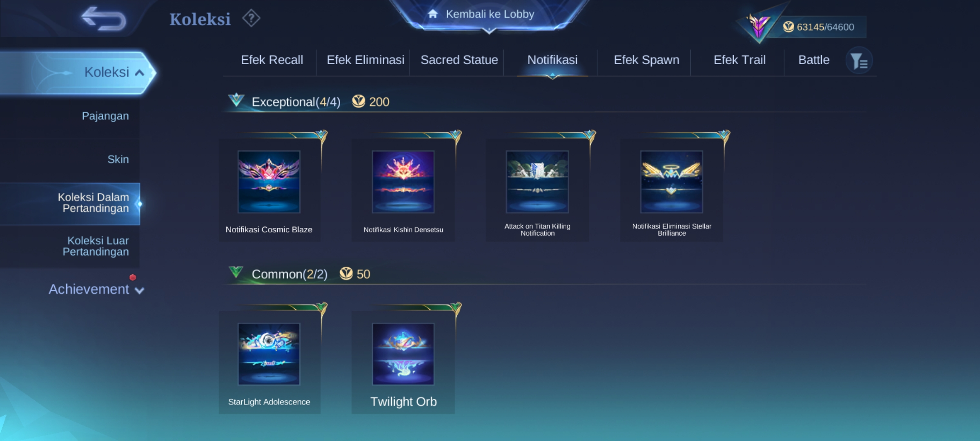
Task: Switch to the Sacred Statue tab
Action: 459,60
